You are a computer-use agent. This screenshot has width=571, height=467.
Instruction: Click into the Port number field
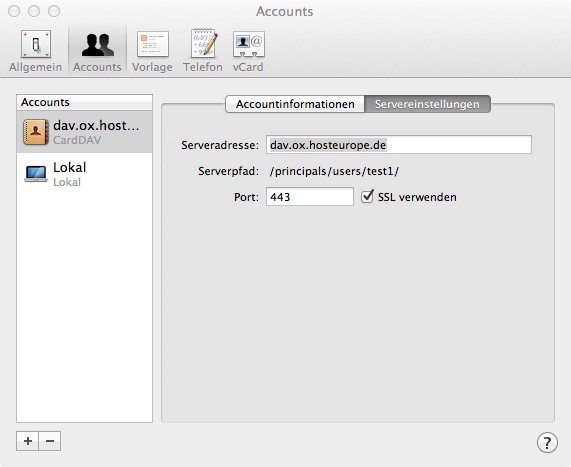point(310,197)
